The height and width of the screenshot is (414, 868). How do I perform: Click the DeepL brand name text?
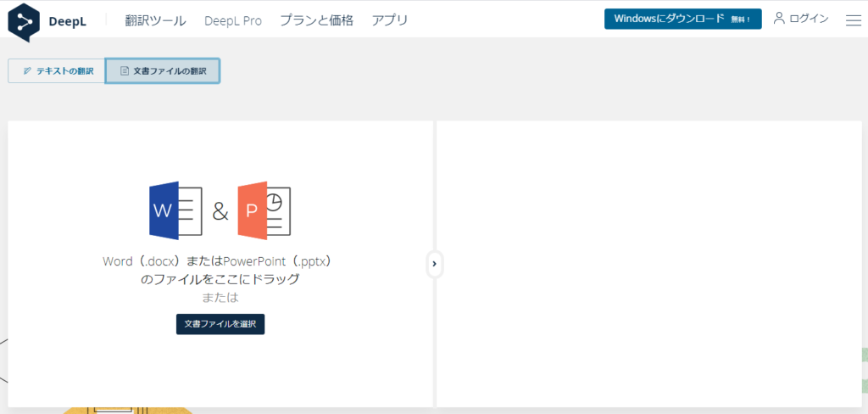click(x=68, y=22)
